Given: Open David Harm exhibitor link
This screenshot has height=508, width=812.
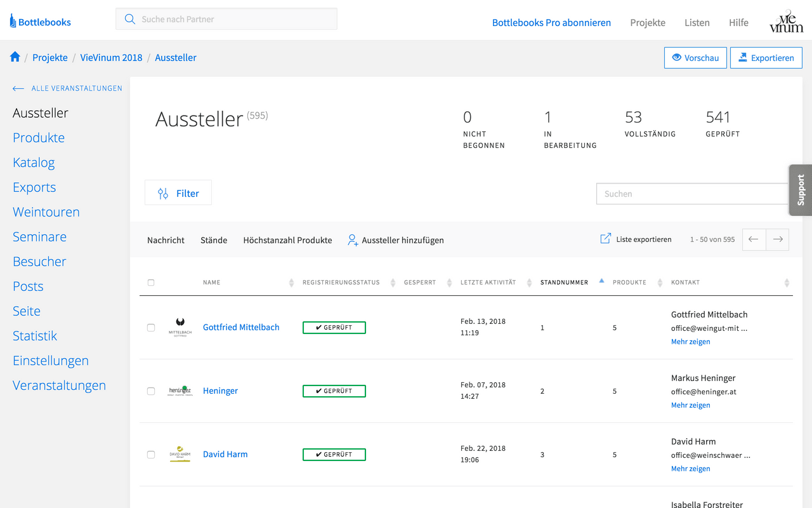Looking at the screenshot, I should pyautogui.click(x=225, y=454).
